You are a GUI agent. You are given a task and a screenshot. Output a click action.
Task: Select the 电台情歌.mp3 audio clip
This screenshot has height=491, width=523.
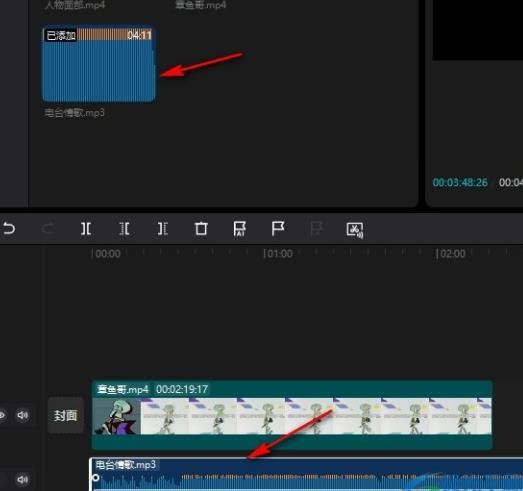[306, 474]
